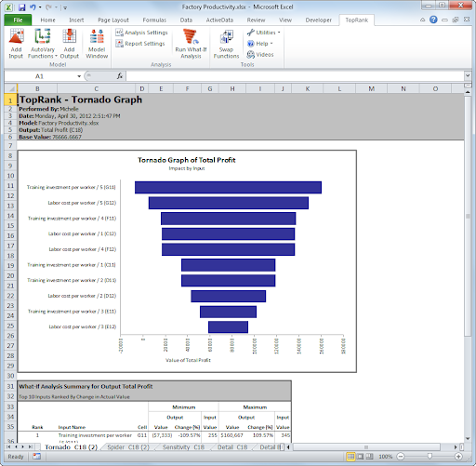The image size is (476, 466).
Task: Open the TopRank Videos
Action: tap(260, 55)
